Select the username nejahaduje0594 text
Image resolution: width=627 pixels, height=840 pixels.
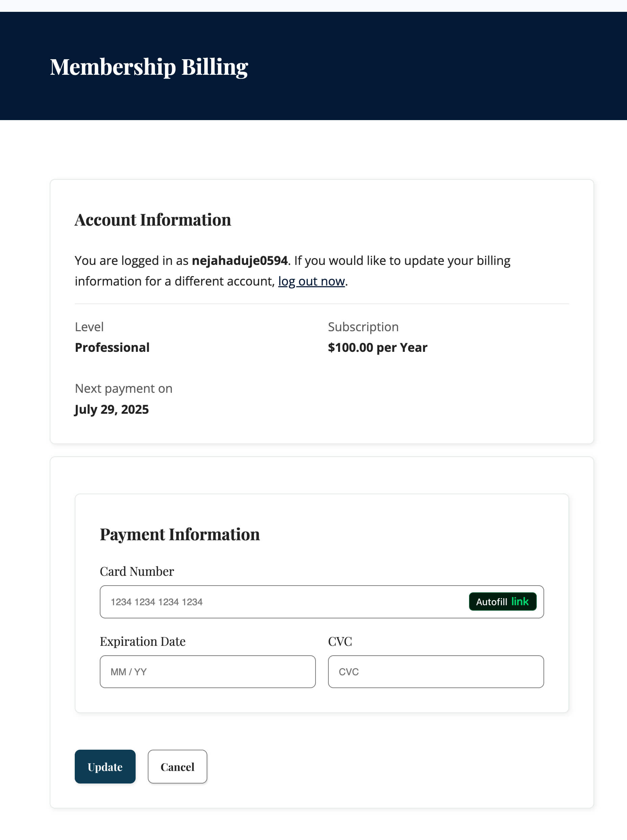tap(240, 260)
